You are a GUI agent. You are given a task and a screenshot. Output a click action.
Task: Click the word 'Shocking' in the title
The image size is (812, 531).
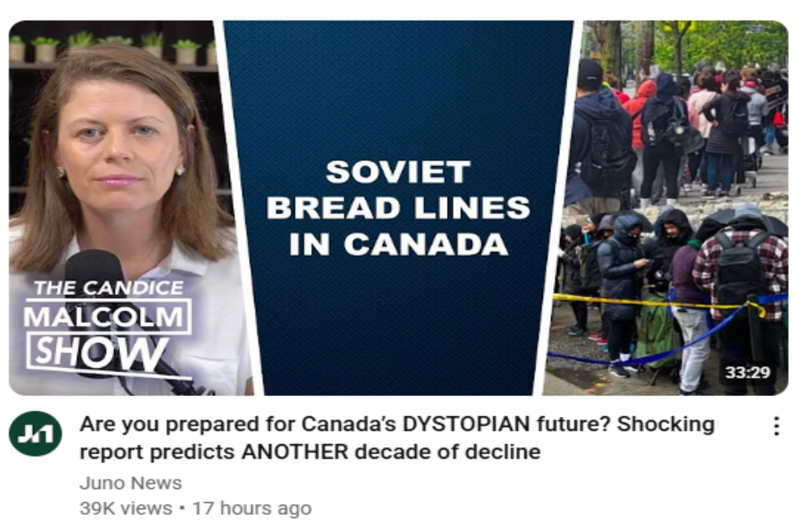tap(665, 424)
